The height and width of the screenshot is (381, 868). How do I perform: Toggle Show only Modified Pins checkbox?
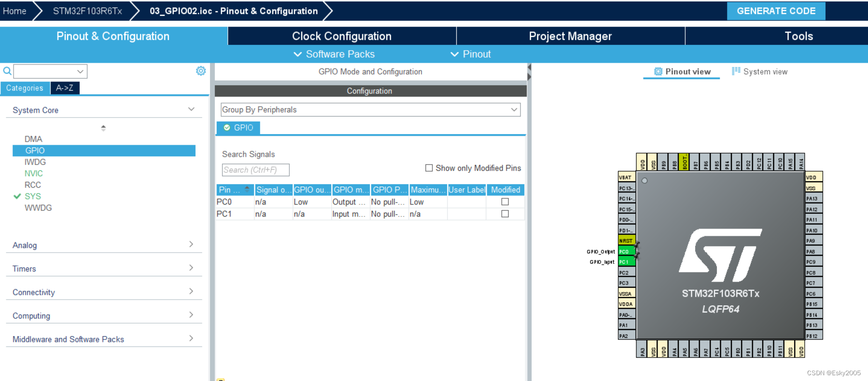(429, 168)
